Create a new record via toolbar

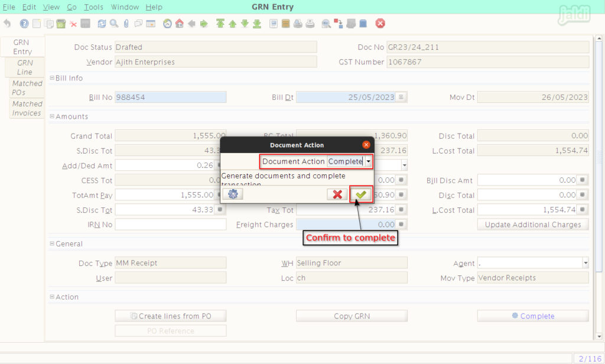[36, 24]
